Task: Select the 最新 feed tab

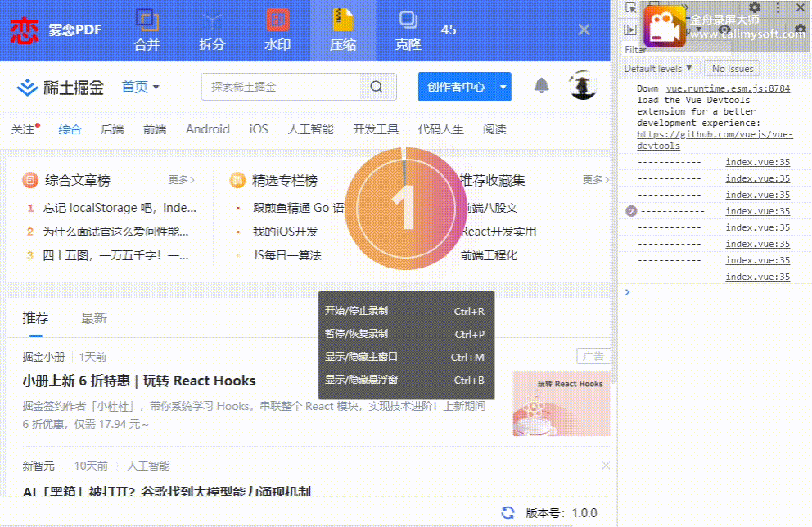Action: [x=94, y=318]
